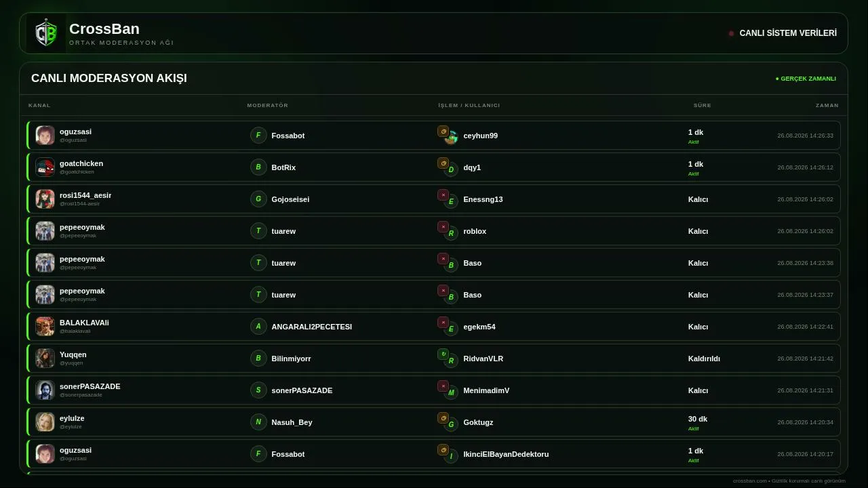Screen dimensions: 868x488
Task: Click the CrossBan shield logo
Action: tap(46, 33)
